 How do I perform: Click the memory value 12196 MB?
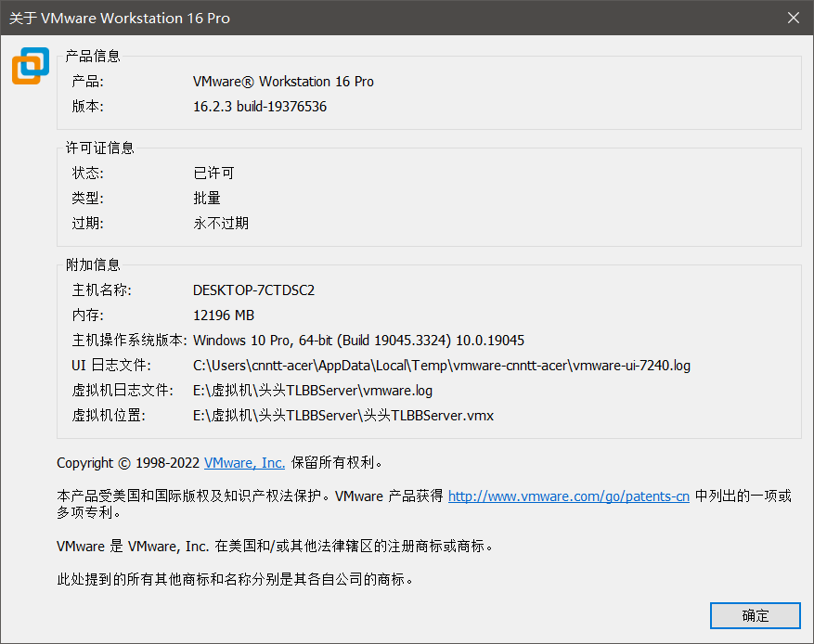224,315
